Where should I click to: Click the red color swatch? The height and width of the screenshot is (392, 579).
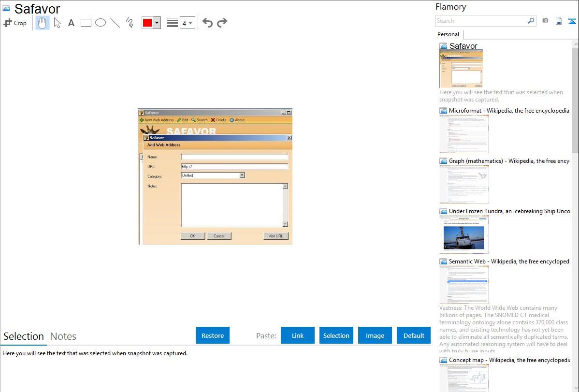pyautogui.click(x=147, y=23)
